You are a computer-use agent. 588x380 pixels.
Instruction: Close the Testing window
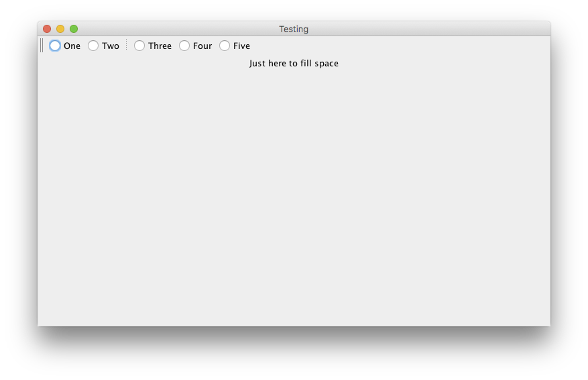47,29
